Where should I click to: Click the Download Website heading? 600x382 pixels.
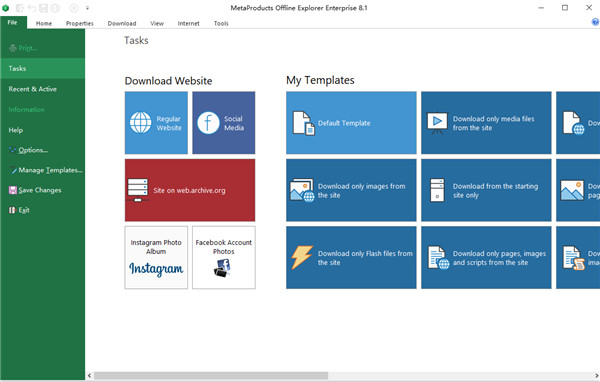[168, 81]
